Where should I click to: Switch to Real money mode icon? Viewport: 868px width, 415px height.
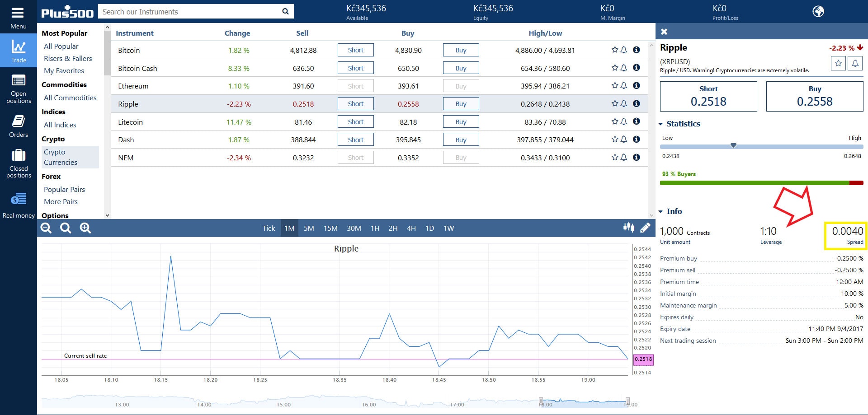click(x=19, y=199)
